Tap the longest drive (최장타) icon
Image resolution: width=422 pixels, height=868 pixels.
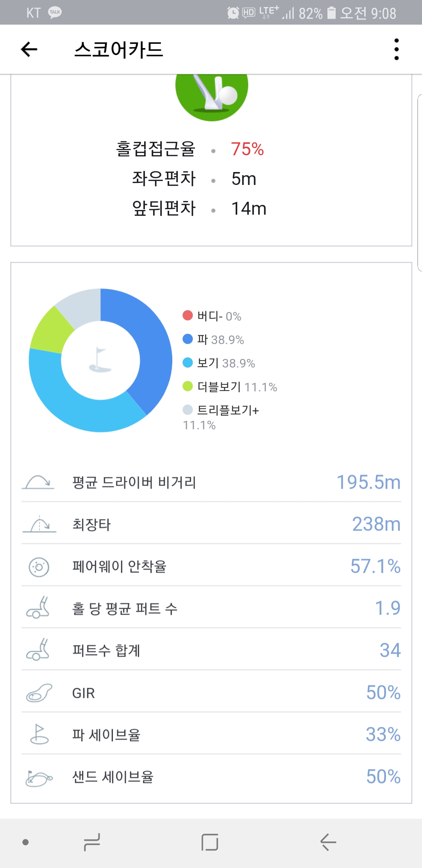39,524
